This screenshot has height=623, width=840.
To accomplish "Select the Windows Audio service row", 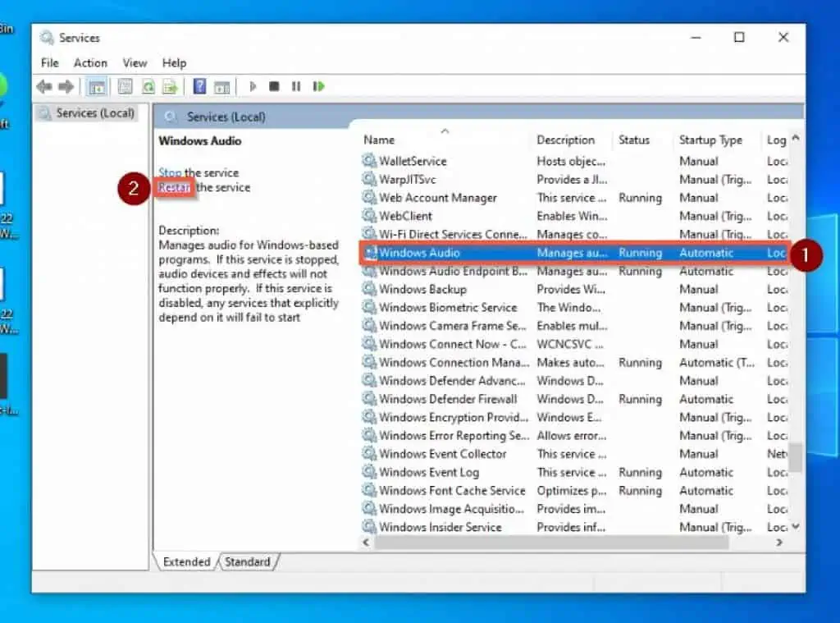I will pos(492,253).
